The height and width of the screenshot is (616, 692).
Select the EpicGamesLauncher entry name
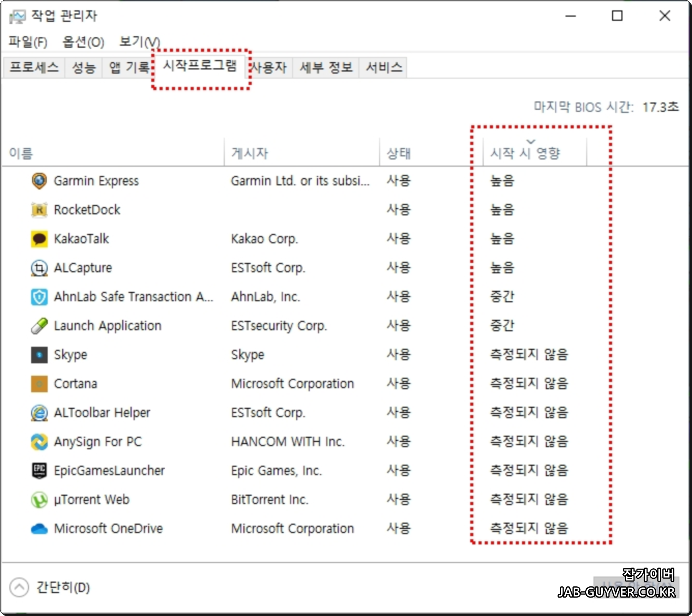[109, 471]
